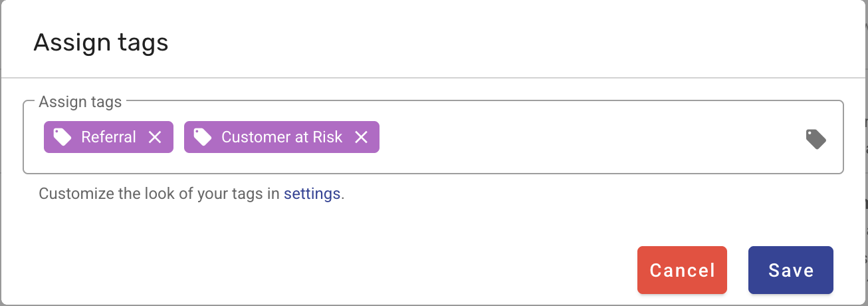Open the settings link for tag customization
The width and height of the screenshot is (868, 306).
pos(312,194)
